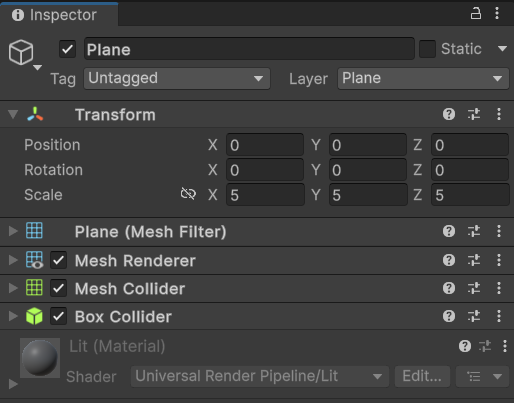
Task: Open the Tag dropdown showing Untagged
Action: point(177,79)
